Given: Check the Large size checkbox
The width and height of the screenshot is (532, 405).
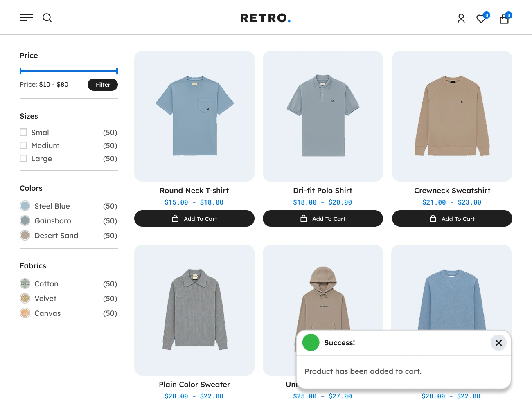Looking at the screenshot, I should (x=23, y=158).
